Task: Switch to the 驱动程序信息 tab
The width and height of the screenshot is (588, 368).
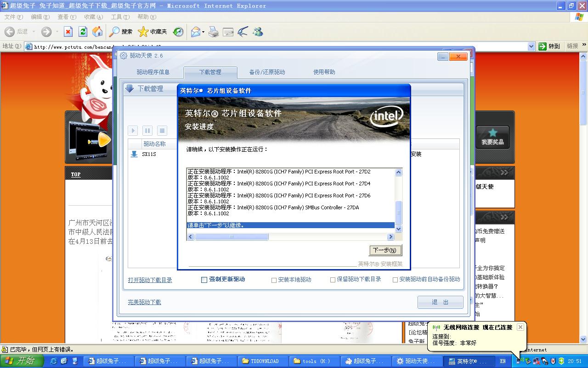Action: click(153, 72)
